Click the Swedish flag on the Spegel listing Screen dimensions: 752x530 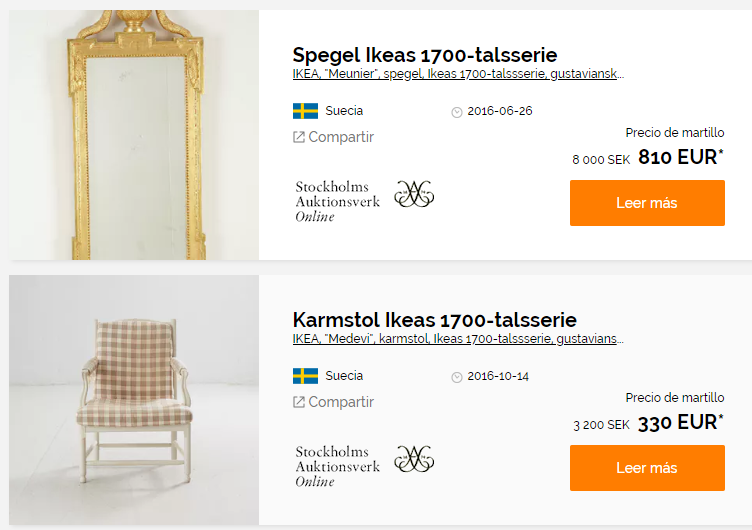click(x=306, y=111)
